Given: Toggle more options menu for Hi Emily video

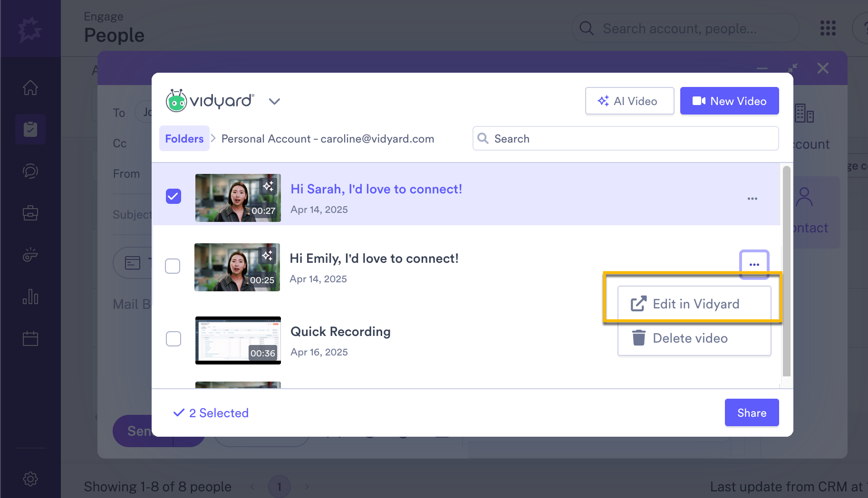Looking at the screenshot, I should [754, 264].
